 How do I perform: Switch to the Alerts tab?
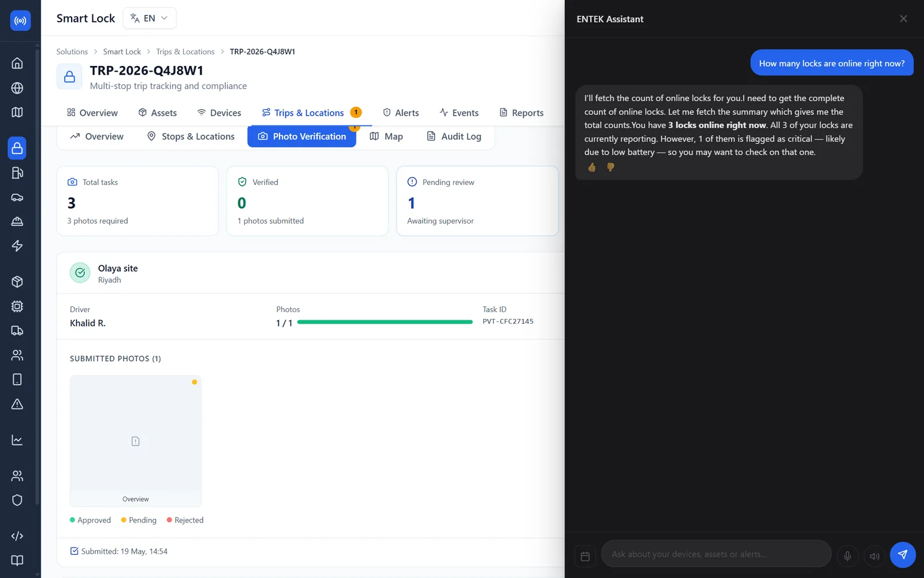tap(401, 113)
